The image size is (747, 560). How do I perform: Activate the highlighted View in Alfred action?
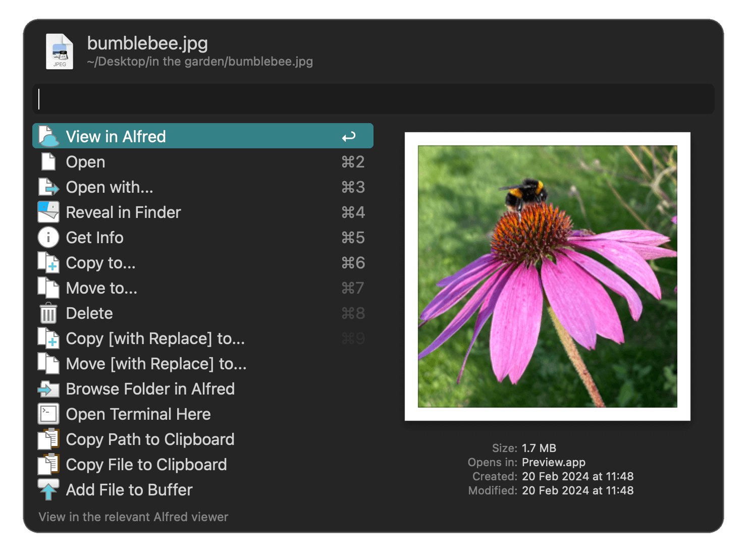point(115,136)
